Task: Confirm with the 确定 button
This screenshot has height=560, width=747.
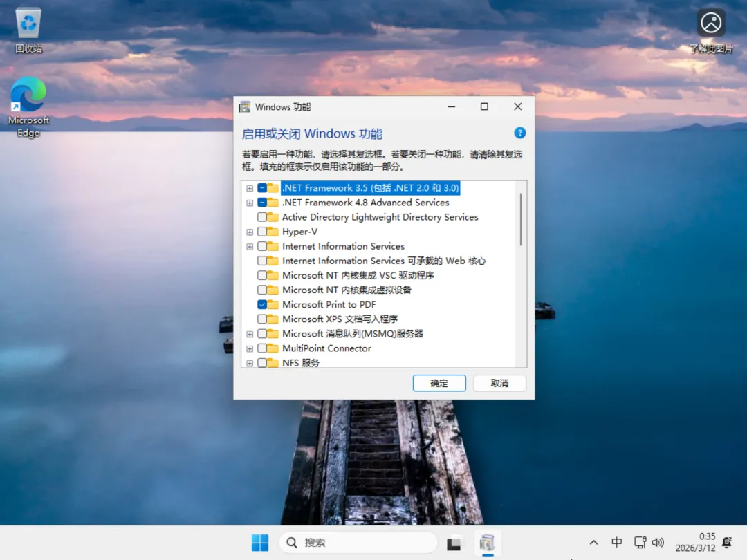Action: 439,383
